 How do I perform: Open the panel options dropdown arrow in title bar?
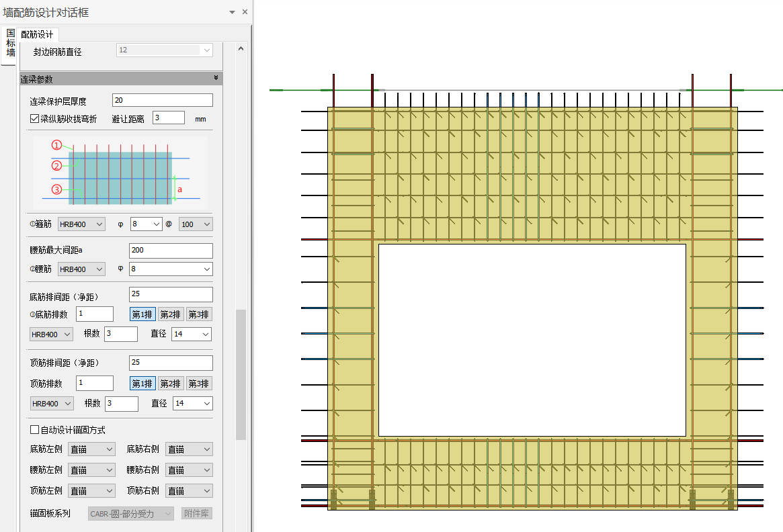(232, 12)
